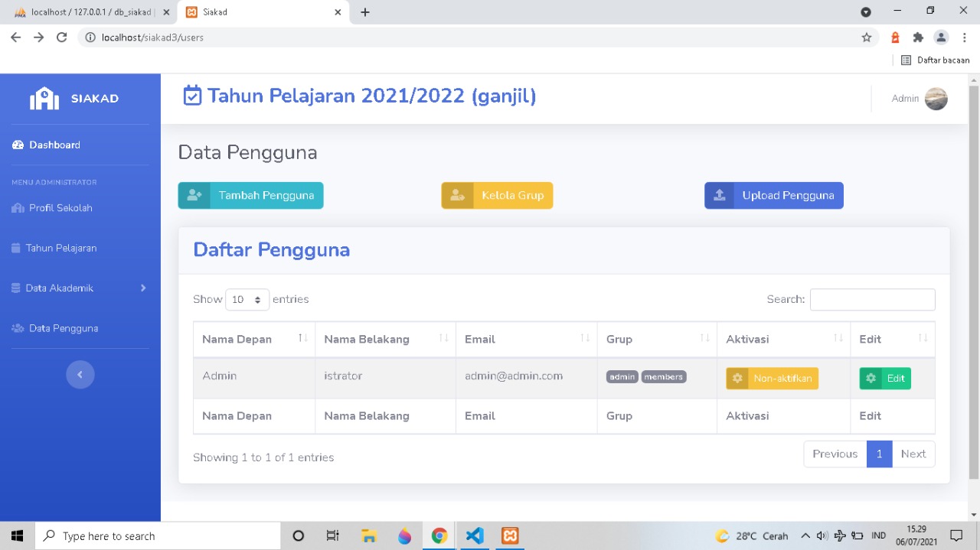
Task: Click the gear icon inside the Edit button
Action: pos(871,378)
